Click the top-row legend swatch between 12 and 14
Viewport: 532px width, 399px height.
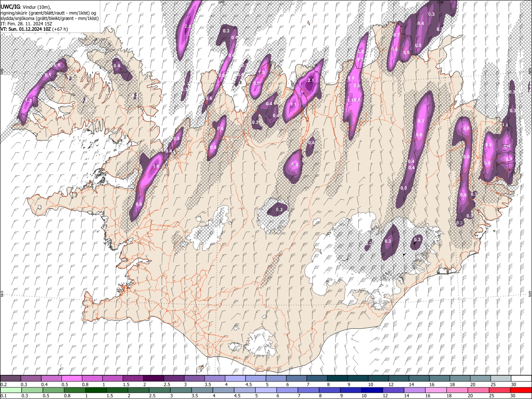point(398,378)
